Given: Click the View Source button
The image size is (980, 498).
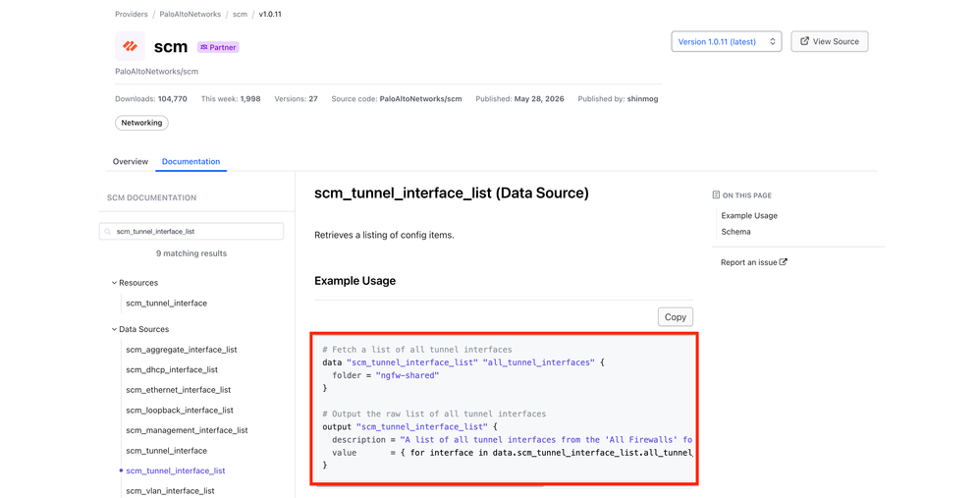Looking at the screenshot, I should pyautogui.click(x=830, y=41).
